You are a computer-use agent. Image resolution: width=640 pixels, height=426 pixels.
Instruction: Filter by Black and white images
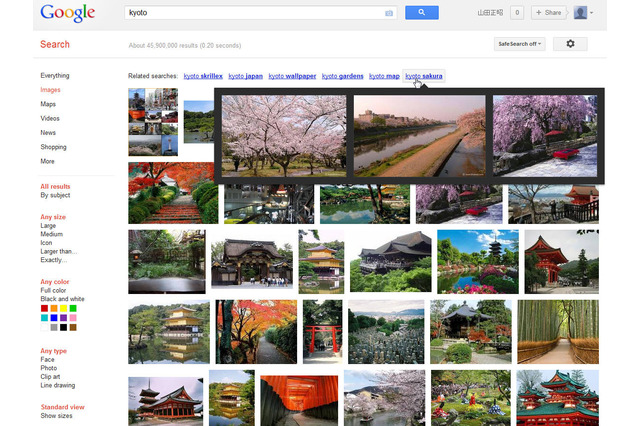62,299
